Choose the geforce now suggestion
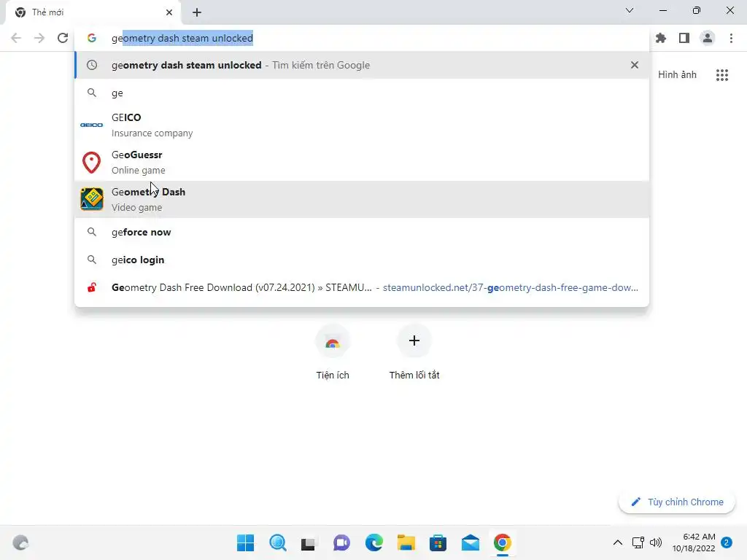Screen dimensions: 747x560 (x=362, y=232)
